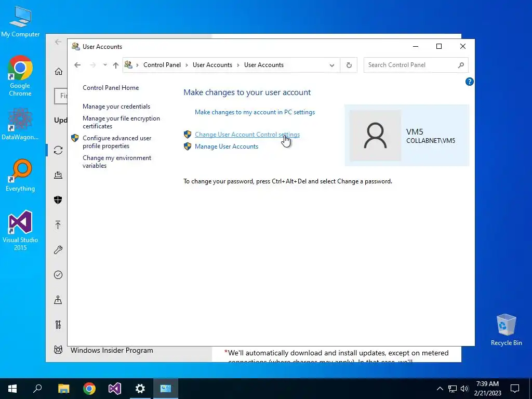532x399 pixels.
Task: Click Control Panel breadcrumb in address bar
Action: point(162,65)
